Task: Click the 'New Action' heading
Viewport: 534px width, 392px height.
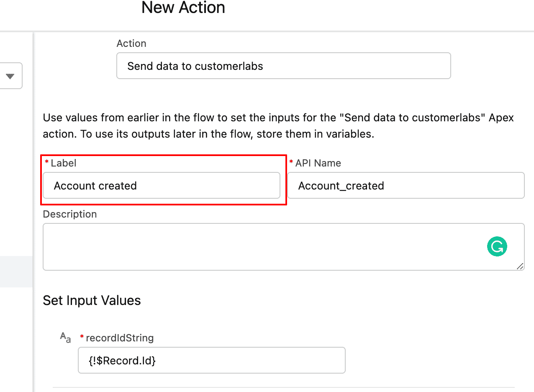Action: click(183, 8)
